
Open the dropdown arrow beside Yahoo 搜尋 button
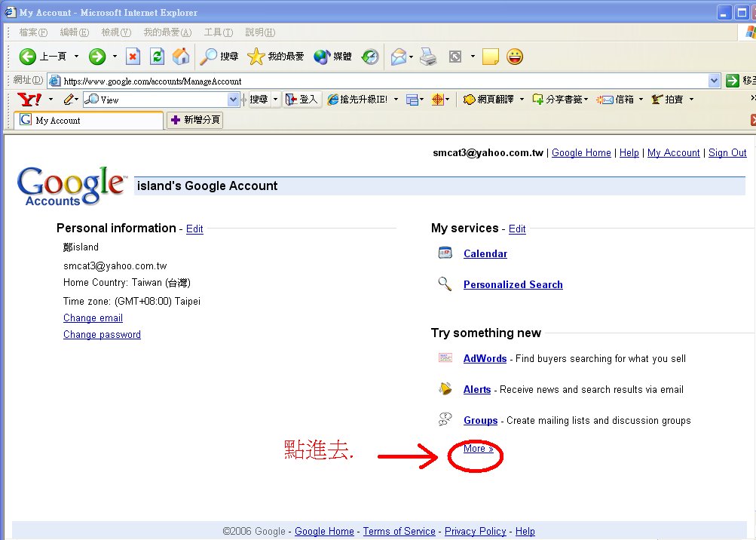(275, 100)
